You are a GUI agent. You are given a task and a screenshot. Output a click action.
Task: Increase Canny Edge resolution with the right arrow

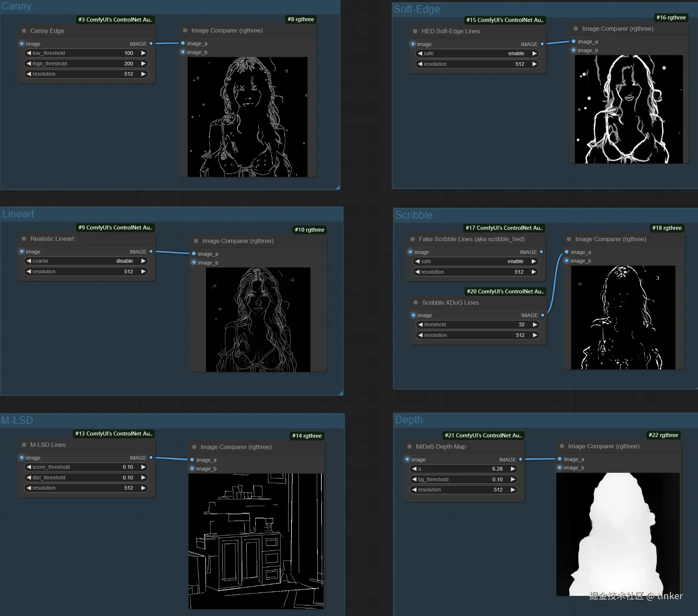(x=144, y=74)
